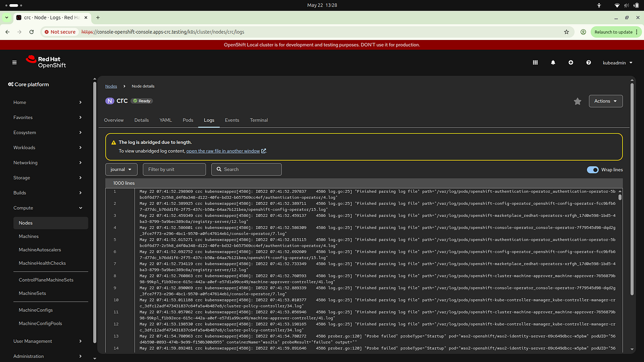Open a new browser tab
This screenshot has height=362, width=644.
[98, 17]
